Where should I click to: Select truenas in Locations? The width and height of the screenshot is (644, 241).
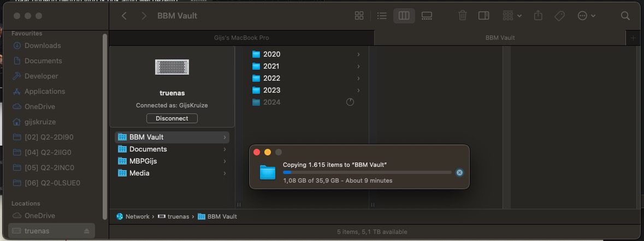click(51, 231)
